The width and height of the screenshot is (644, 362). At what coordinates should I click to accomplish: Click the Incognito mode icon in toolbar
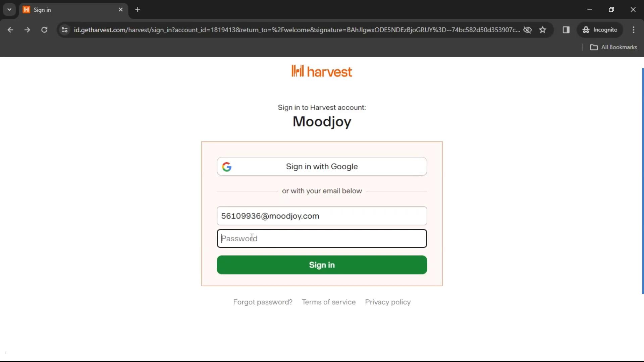pyautogui.click(x=586, y=29)
